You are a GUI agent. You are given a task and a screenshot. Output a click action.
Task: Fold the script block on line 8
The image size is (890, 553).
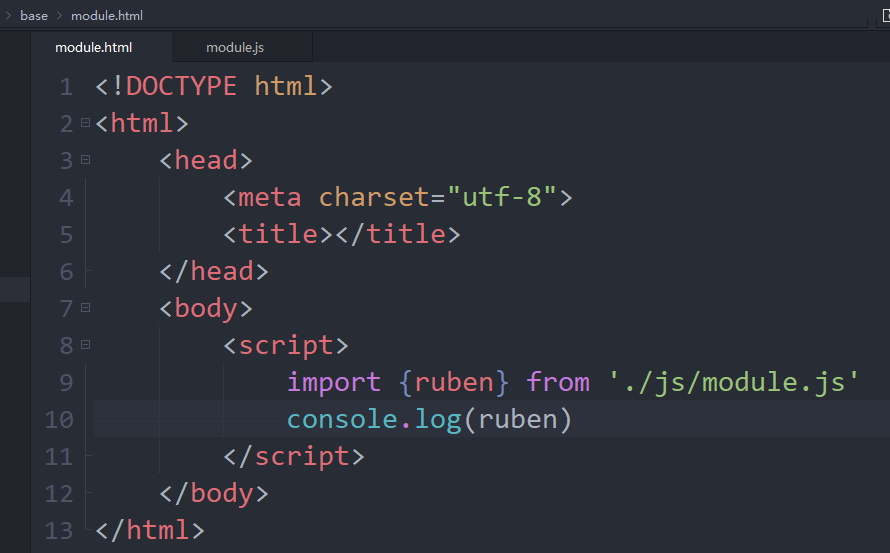click(85, 344)
